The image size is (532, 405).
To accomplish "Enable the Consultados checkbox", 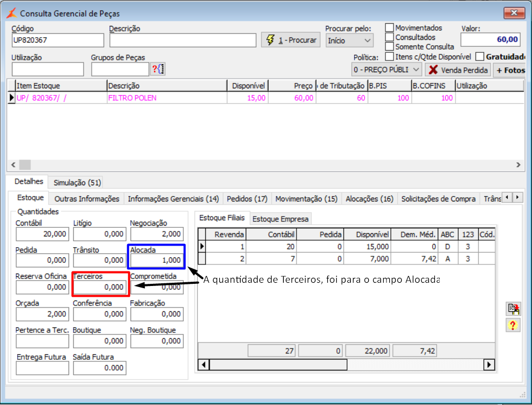I will pos(390,37).
